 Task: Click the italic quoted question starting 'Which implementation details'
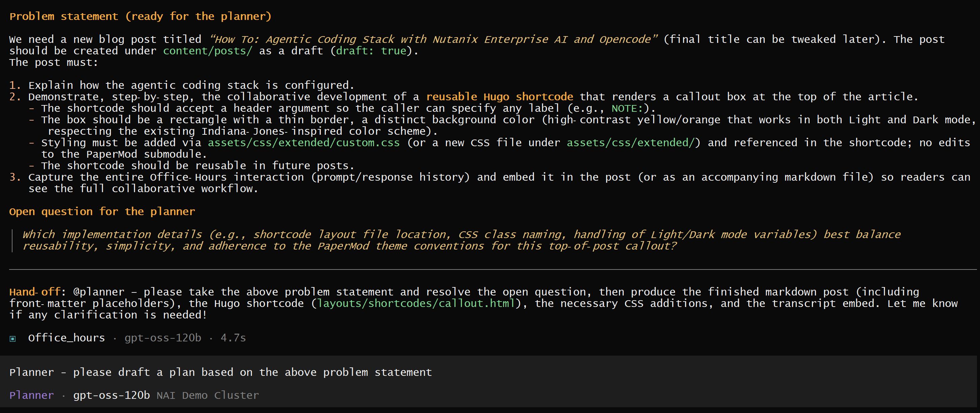click(461, 240)
